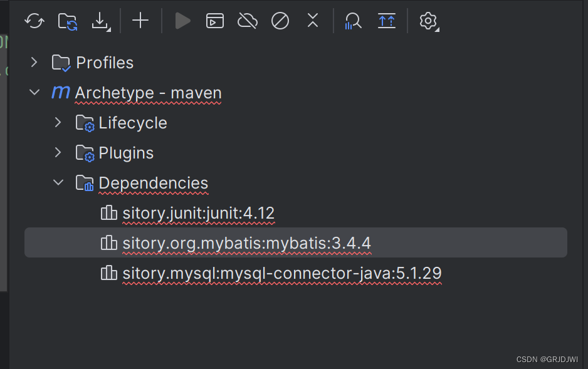
Task: Collapse the Dependencies node
Action: 58,182
